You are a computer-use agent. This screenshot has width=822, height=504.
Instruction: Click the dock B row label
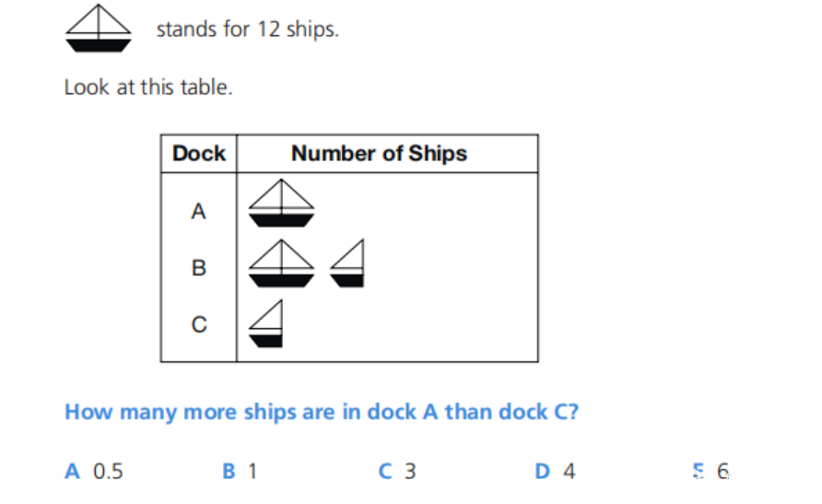click(x=199, y=268)
